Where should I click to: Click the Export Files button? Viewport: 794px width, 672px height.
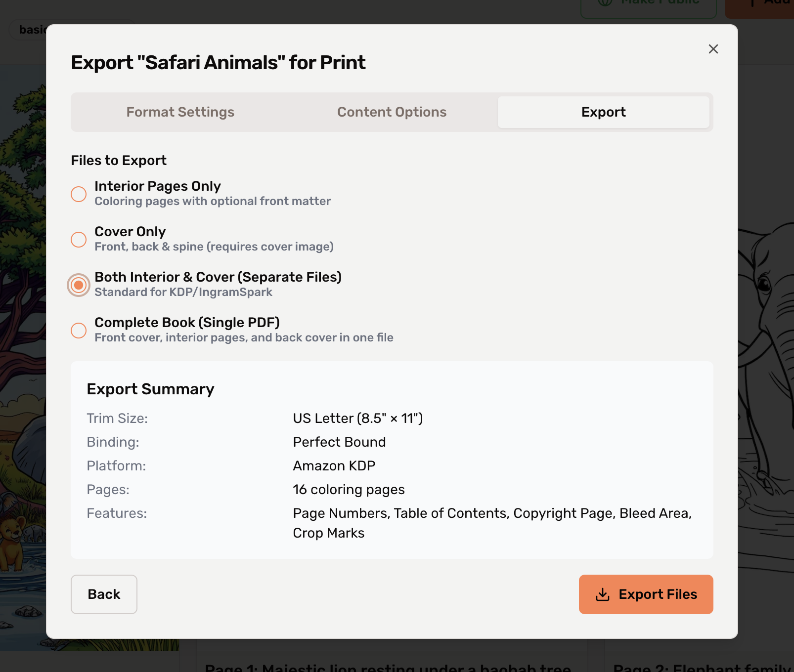pos(646,594)
